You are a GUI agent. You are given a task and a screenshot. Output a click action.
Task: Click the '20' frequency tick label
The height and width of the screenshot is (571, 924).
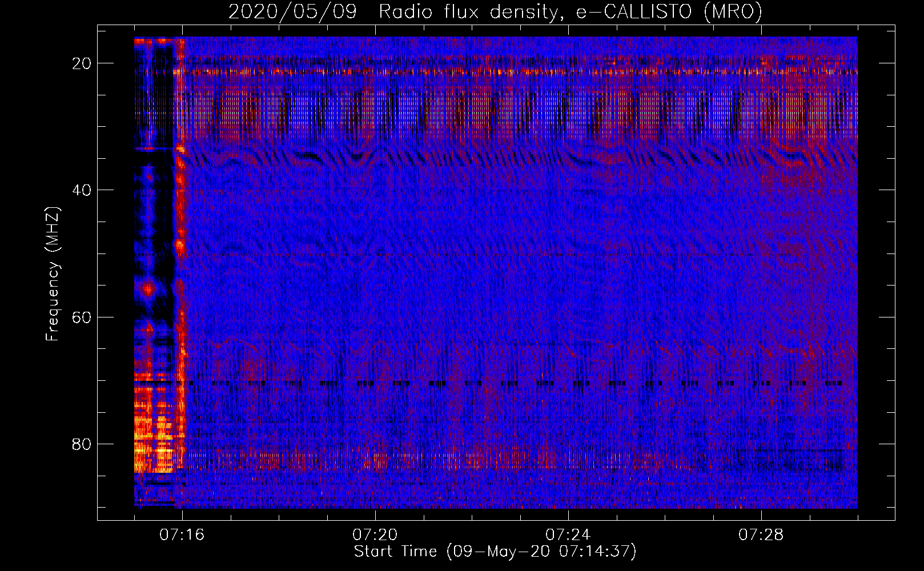[82, 63]
